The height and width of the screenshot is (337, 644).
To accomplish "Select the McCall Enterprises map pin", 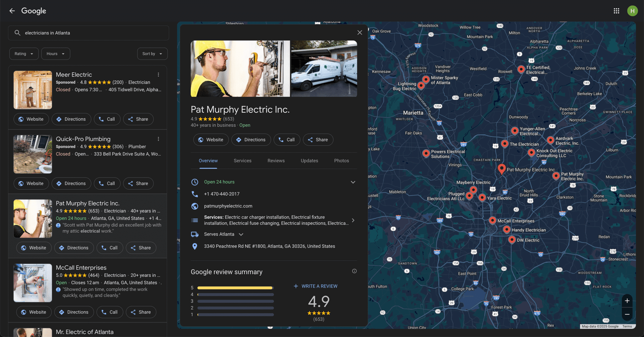I will [x=492, y=220].
